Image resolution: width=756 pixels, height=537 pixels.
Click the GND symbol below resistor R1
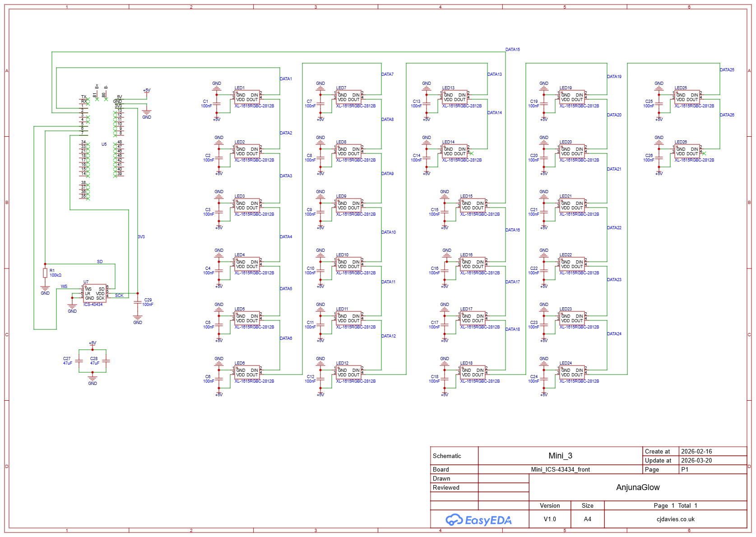click(45, 289)
